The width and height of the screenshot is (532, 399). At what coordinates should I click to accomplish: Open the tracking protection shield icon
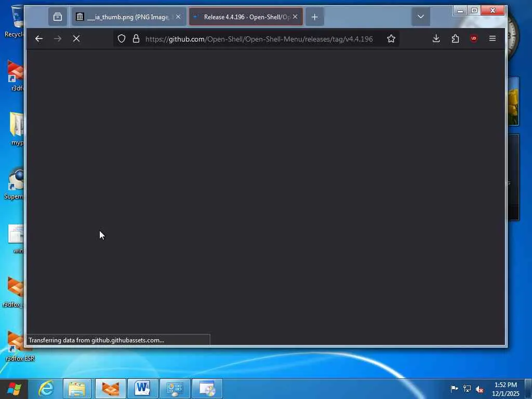pos(122,38)
